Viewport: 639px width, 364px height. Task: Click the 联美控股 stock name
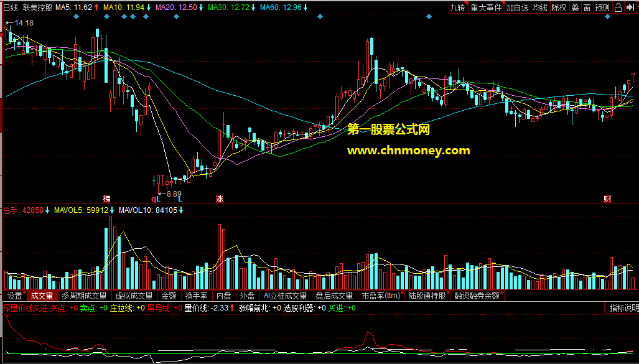click(x=37, y=7)
